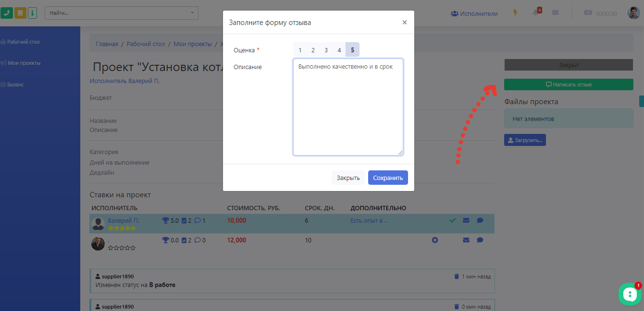Open the search dropdown arrow in top bar

[191, 13]
